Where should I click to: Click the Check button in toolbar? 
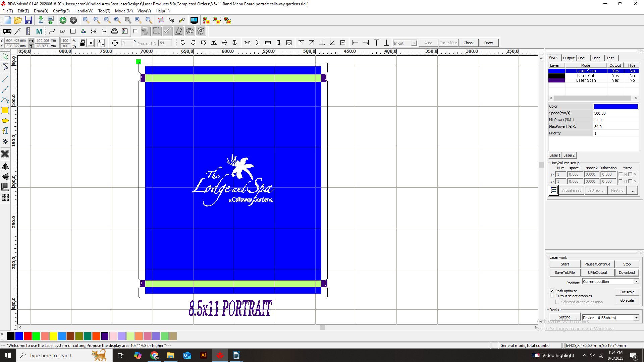coord(469,43)
